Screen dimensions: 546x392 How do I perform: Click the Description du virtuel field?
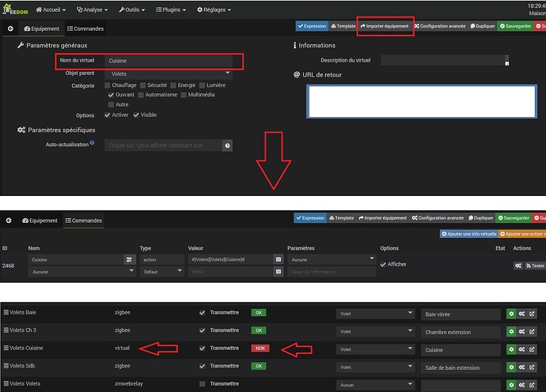[x=445, y=60]
